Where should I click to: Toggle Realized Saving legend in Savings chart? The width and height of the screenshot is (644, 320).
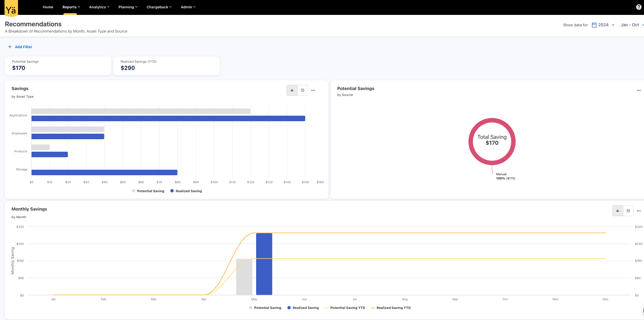[186, 191]
